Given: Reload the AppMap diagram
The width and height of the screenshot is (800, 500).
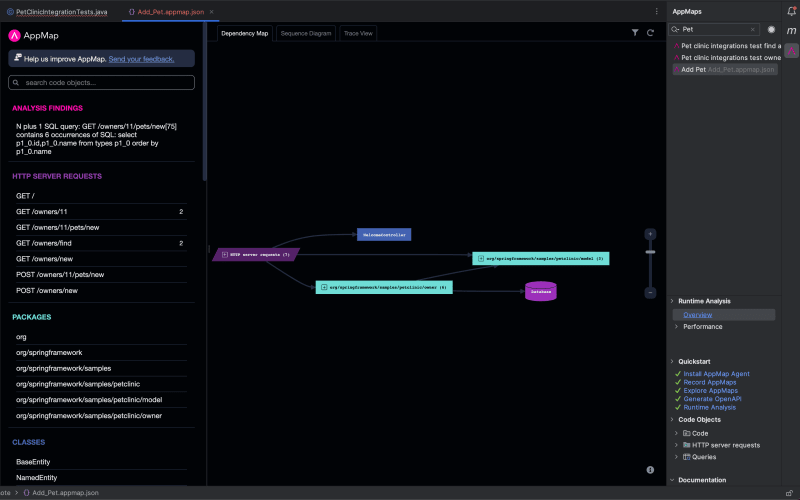Looking at the screenshot, I should point(651,33).
